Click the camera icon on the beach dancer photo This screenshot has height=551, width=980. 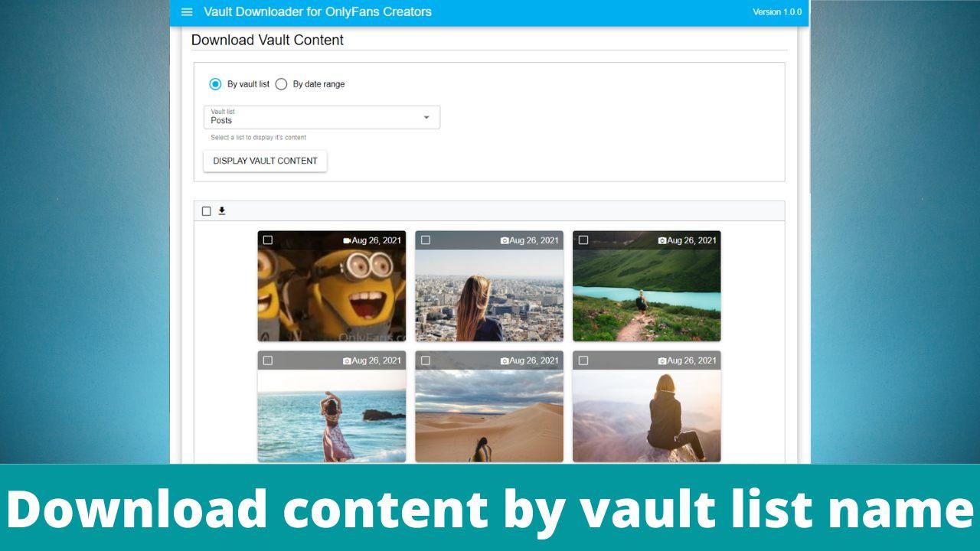click(x=347, y=360)
